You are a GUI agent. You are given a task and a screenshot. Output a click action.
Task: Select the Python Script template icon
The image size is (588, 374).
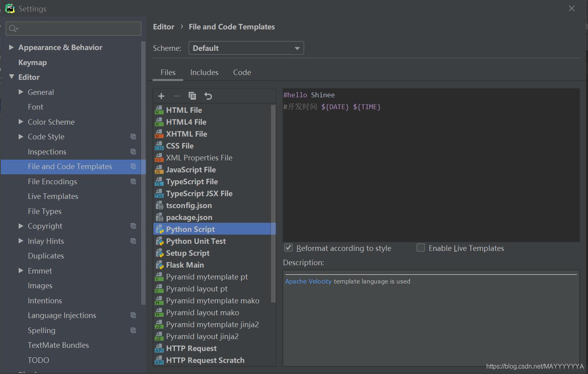pyautogui.click(x=159, y=229)
